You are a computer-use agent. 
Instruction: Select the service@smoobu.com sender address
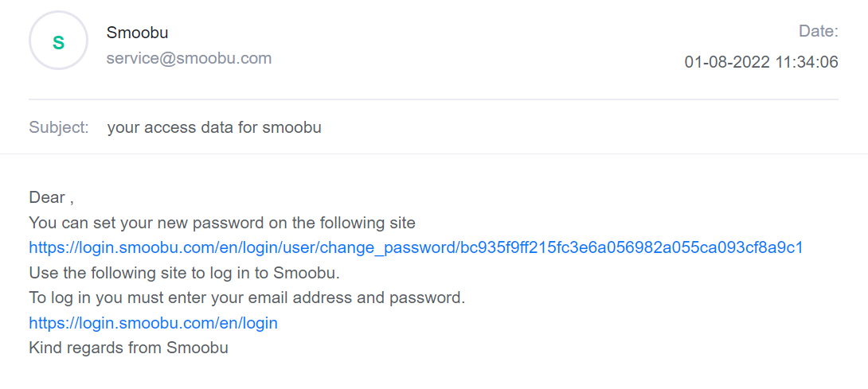tap(189, 58)
